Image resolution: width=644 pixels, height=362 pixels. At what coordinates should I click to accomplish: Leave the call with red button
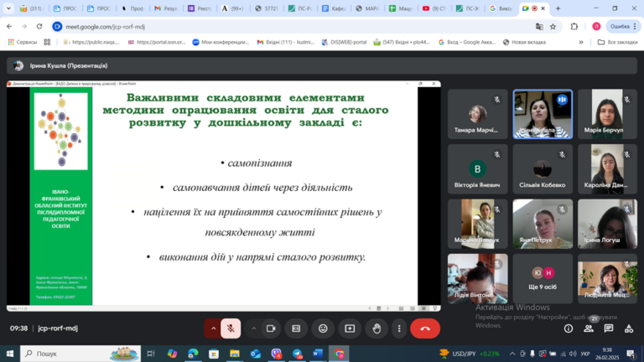pos(425,328)
